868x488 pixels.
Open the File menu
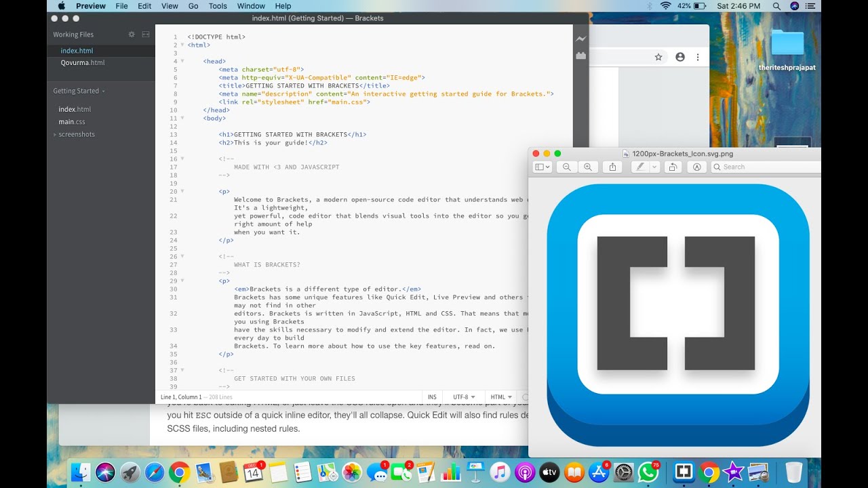click(x=121, y=6)
